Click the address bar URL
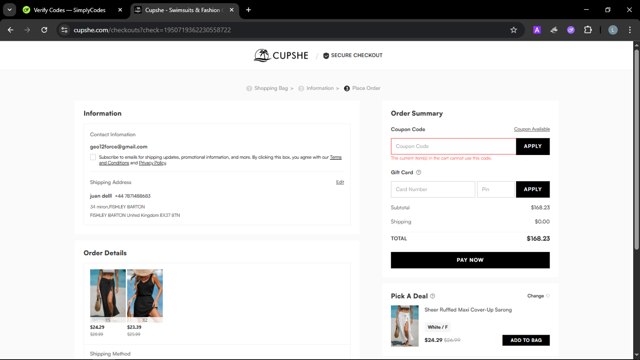 point(152,30)
